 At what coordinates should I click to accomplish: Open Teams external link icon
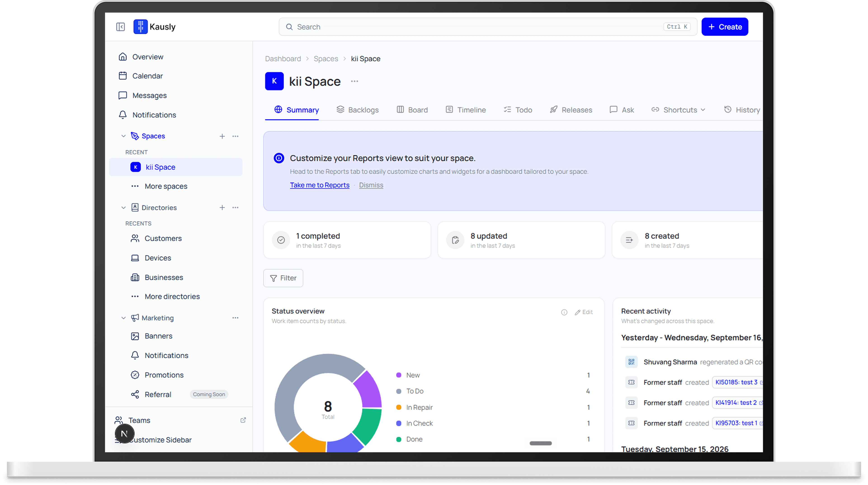pyautogui.click(x=243, y=420)
